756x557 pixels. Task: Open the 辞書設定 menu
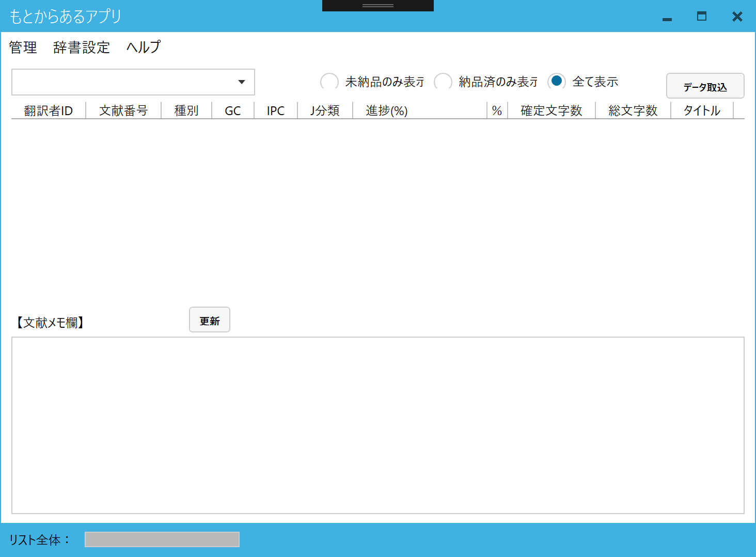[x=82, y=47]
